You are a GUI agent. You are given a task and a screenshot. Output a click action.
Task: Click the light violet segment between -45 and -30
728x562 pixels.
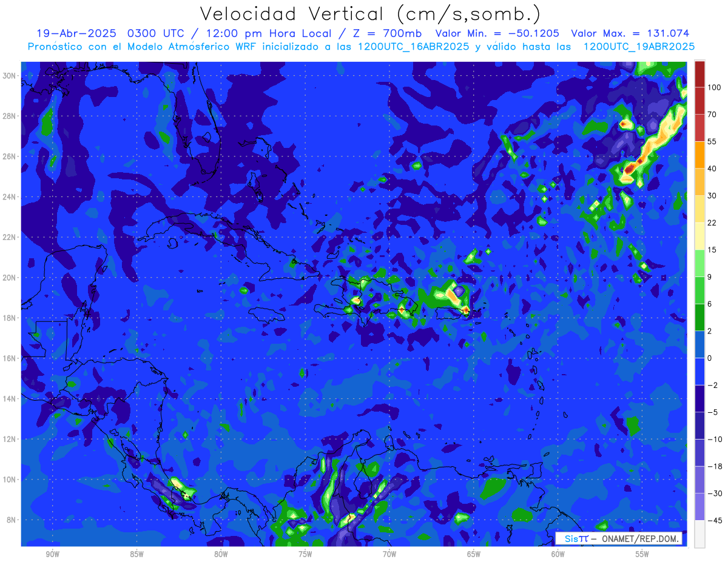pyautogui.click(x=699, y=507)
